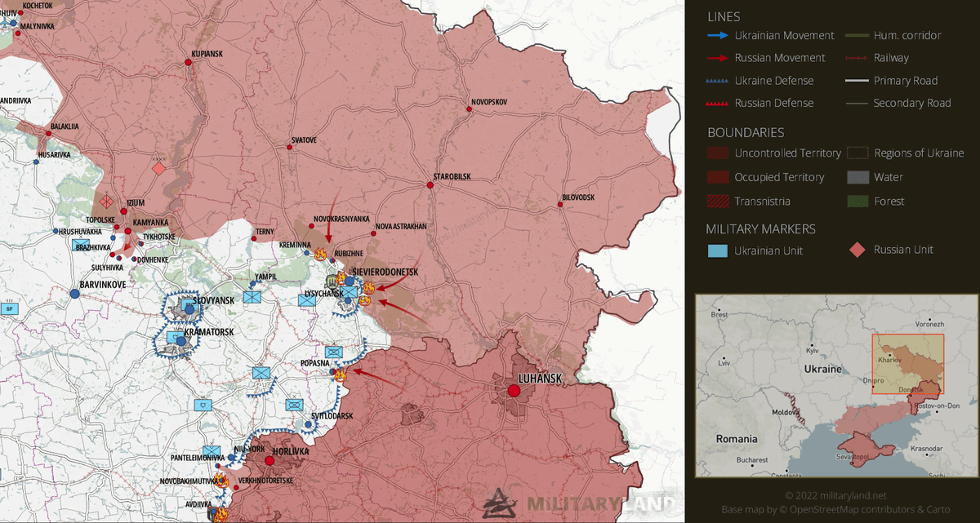Click the RUBIZHNE town label
The height and width of the screenshot is (523, 980).
click(349, 254)
